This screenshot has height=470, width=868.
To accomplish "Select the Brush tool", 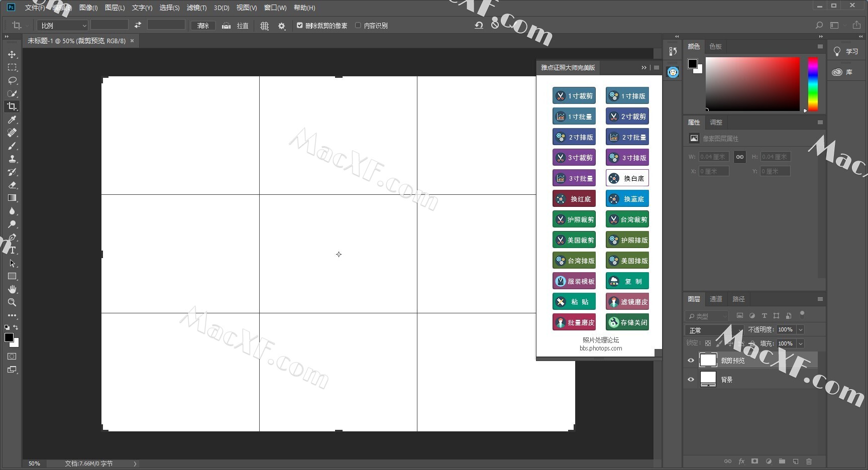I will pos(12,146).
